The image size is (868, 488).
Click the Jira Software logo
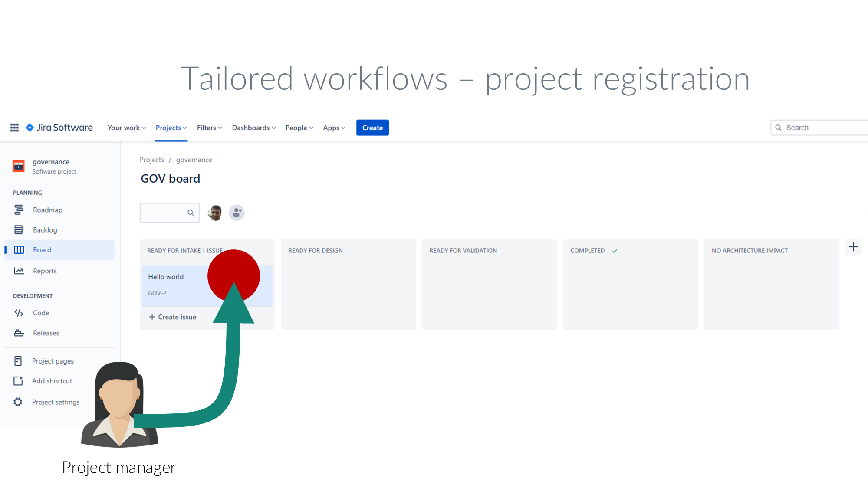pyautogui.click(x=59, y=128)
